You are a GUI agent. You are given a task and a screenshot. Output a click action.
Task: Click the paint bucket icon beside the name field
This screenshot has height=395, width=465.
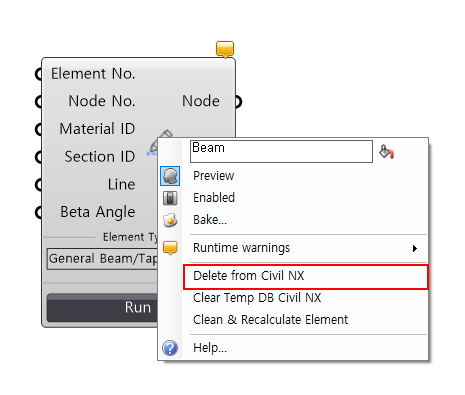click(387, 152)
